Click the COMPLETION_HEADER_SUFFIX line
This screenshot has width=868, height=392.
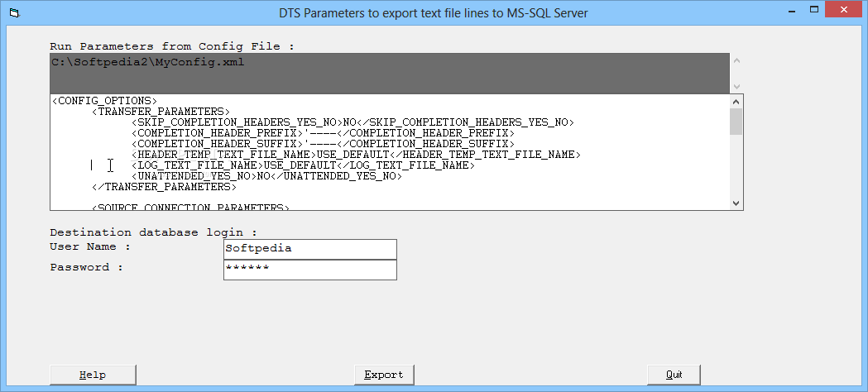coord(323,144)
